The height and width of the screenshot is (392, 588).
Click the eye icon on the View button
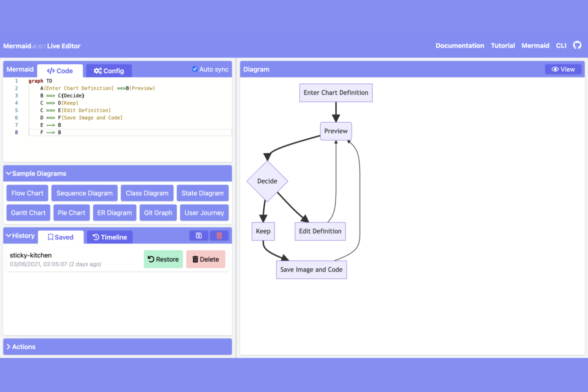pos(555,69)
